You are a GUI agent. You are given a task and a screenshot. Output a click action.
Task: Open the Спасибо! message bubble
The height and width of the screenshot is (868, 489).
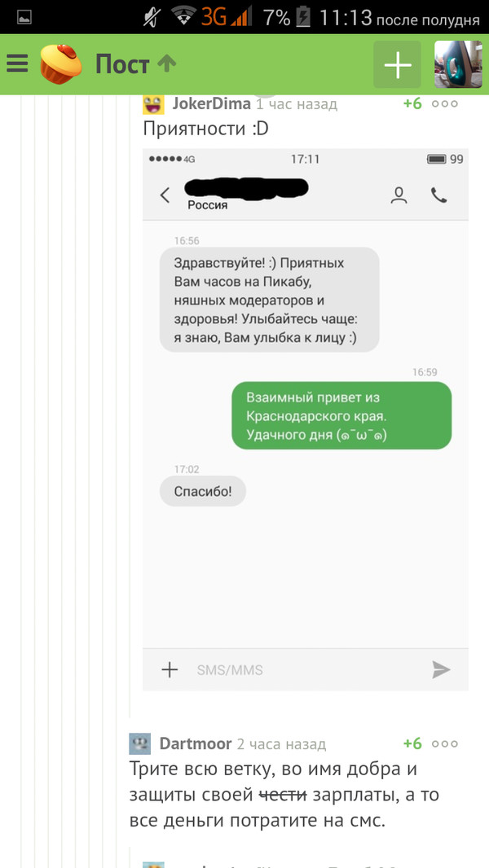point(203,491)
